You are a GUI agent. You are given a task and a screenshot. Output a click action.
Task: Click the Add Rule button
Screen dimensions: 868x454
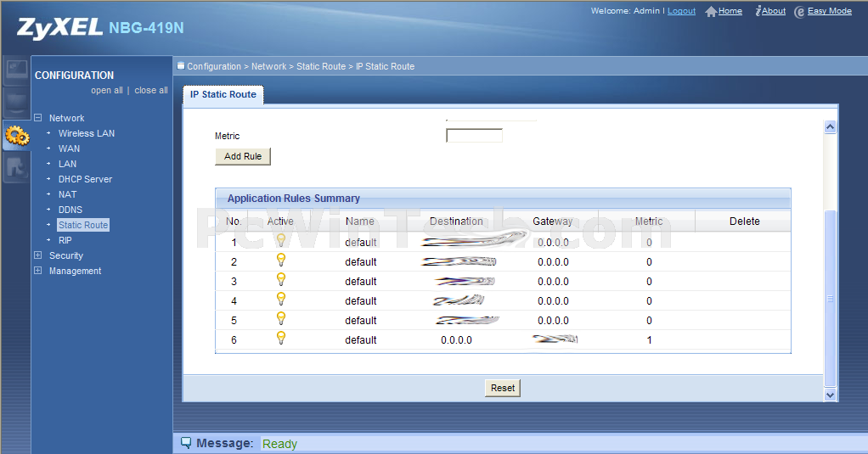243,156
